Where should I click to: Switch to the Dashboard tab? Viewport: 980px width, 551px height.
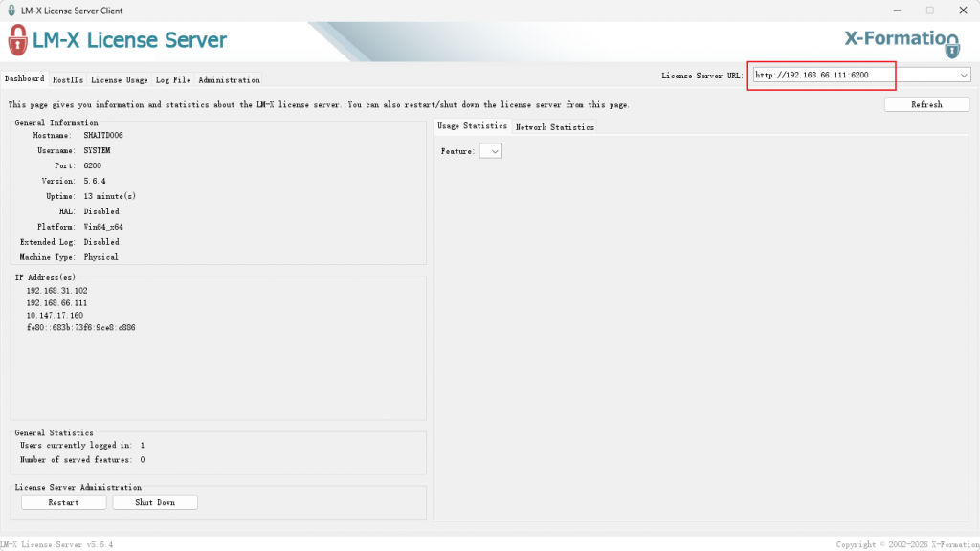(25, 79)
